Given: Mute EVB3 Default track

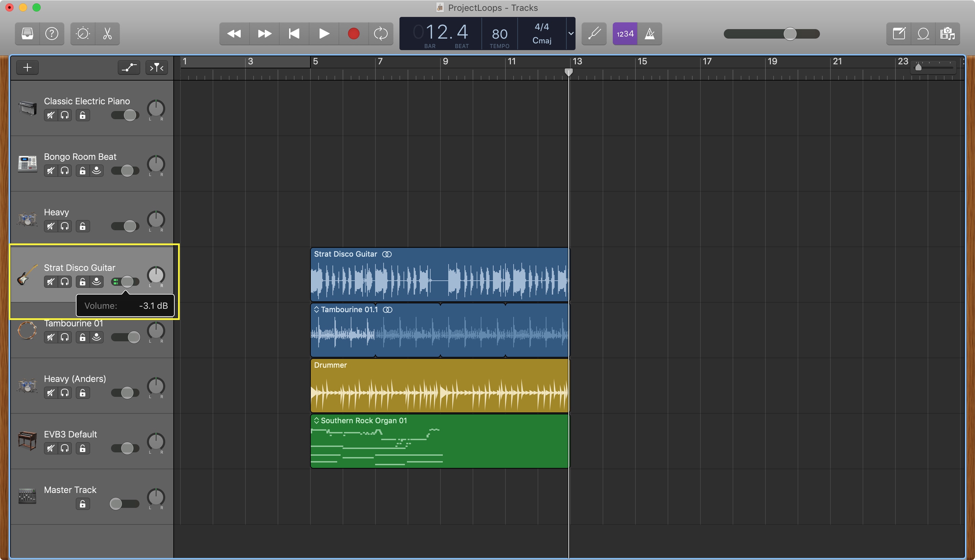Looking at the screenshot, I should pos(50,448).
